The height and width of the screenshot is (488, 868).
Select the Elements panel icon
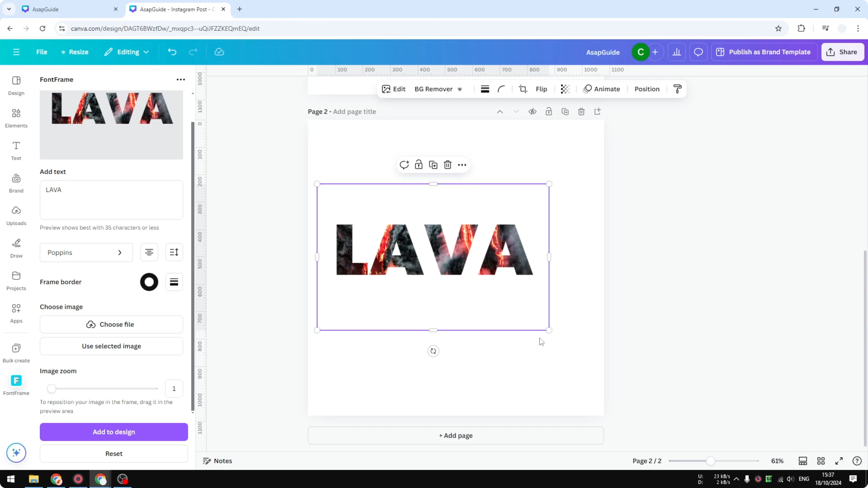(x=16, y=118)
